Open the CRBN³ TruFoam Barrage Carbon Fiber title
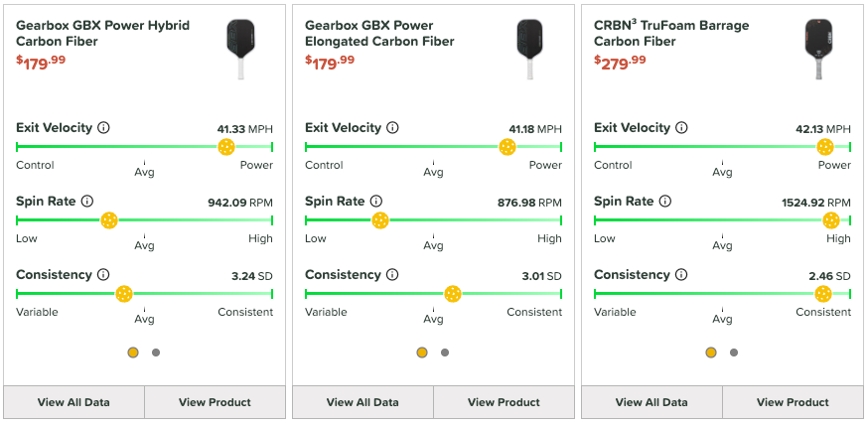The image size is (868, 424). tap(671, 33)
